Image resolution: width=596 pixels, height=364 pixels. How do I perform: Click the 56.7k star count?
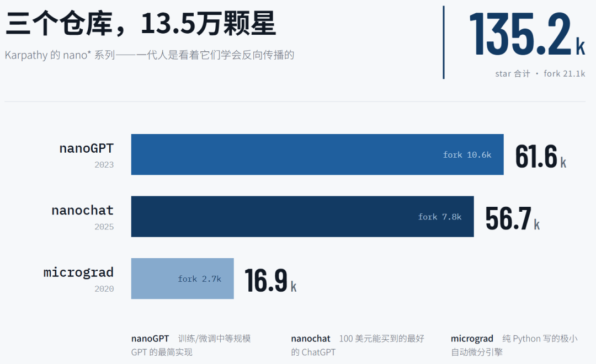[512, 218]
